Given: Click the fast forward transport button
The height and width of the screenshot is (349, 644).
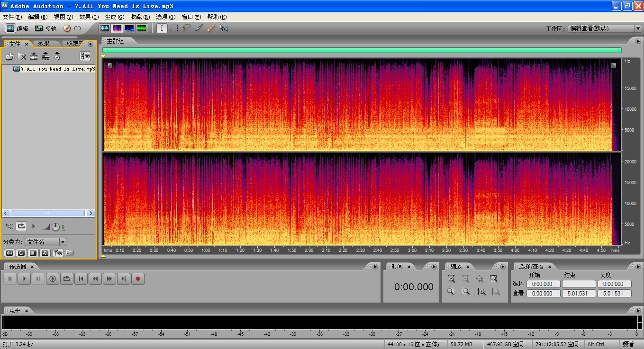Looking at the screenshot, I should pyautogui.click(x=109, y=279).
